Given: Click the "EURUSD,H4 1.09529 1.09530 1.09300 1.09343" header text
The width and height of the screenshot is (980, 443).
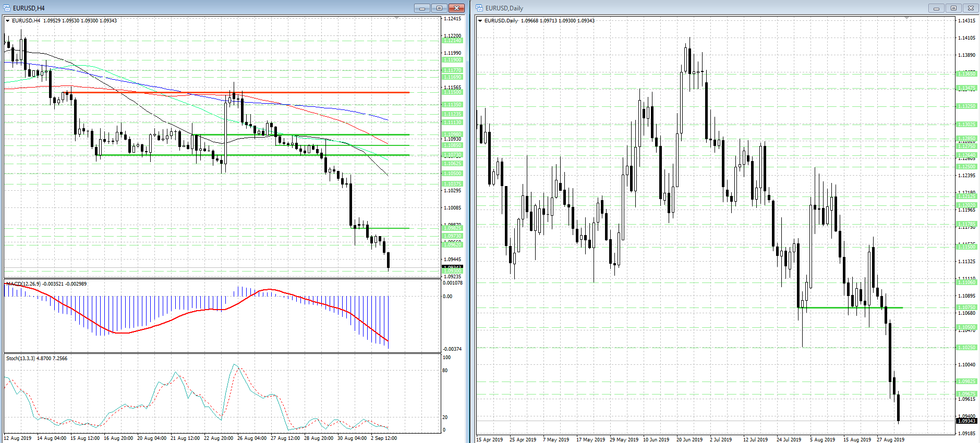Looking at the screenshot, I should click(64, 21).
